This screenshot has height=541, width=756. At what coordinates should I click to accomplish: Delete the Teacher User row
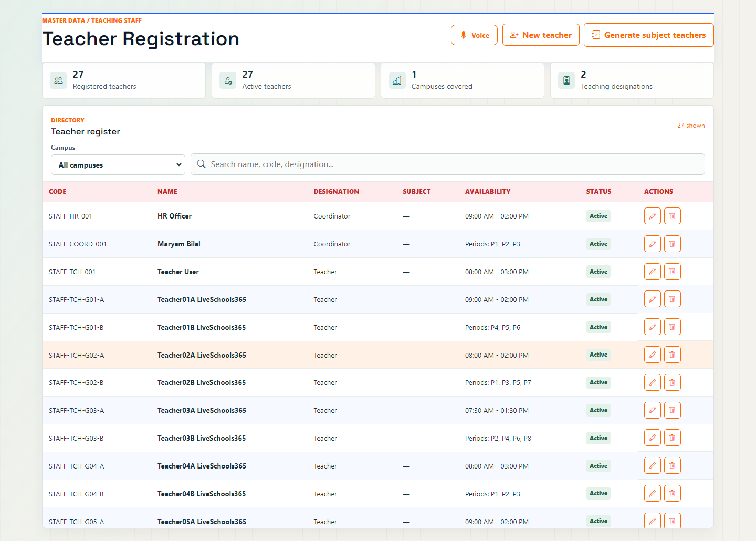tap(672, 272)
